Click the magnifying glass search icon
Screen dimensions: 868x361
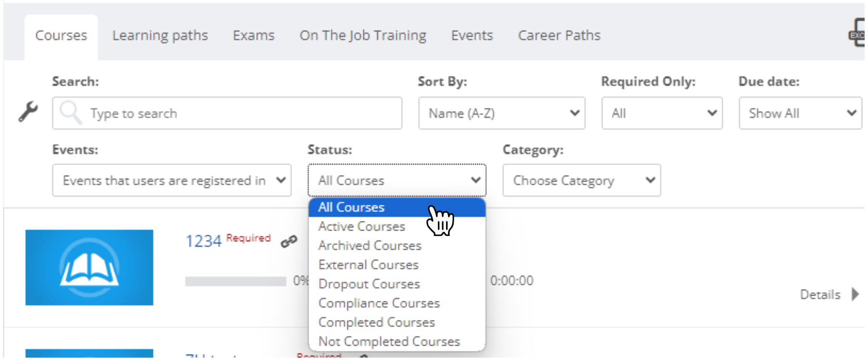(71, 113)
